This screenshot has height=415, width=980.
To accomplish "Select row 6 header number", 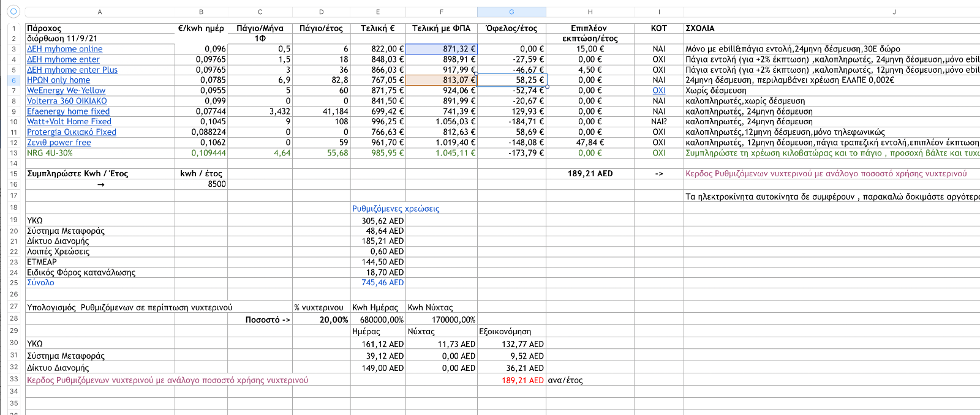I will [x=13, y=80].
